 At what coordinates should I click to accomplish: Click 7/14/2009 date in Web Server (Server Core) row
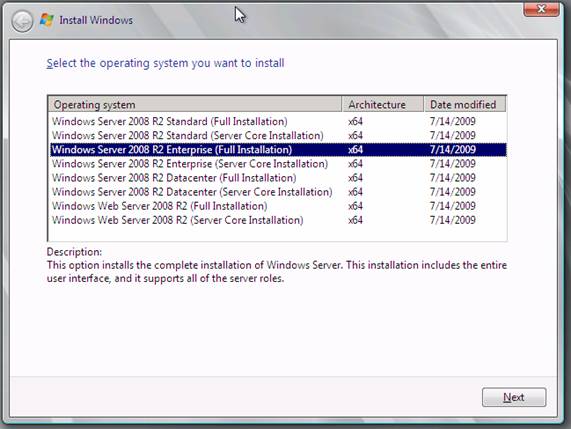pyautogui.click(x=453, y=220)
